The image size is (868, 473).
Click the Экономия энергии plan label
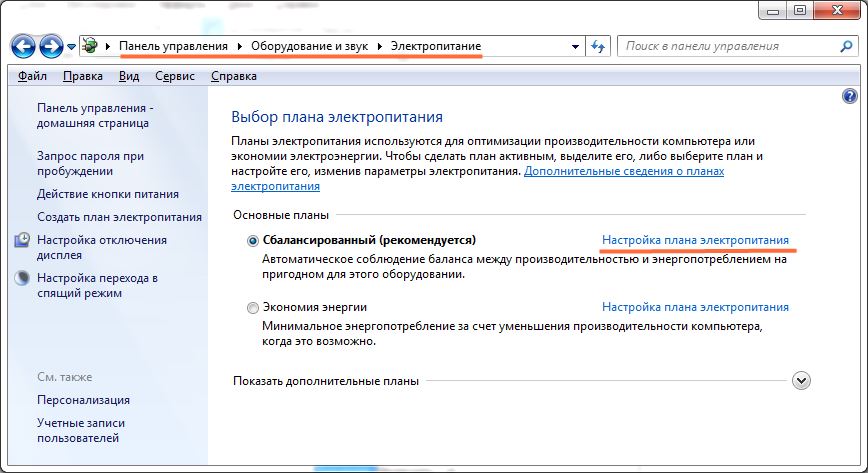pos(314,307)
